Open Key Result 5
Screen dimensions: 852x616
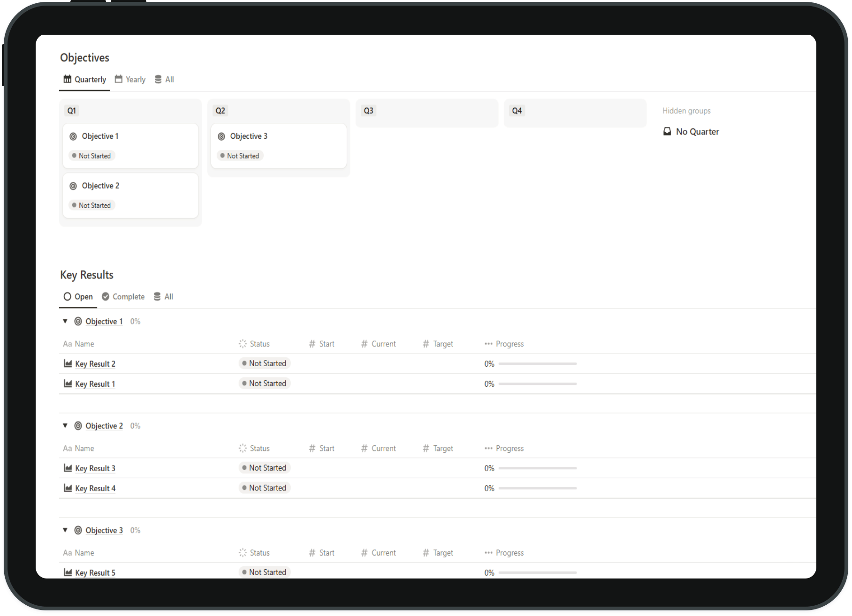[x=95, y=573]
